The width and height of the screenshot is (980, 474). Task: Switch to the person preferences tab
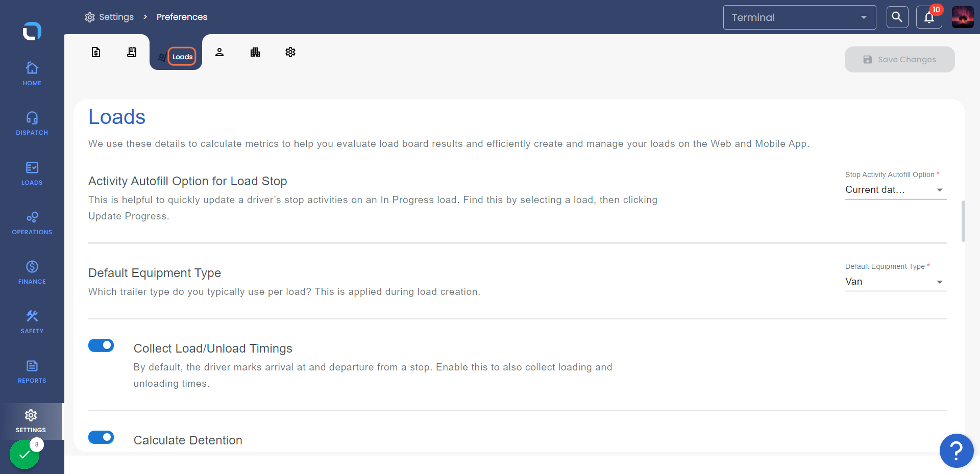coord(219,52)
